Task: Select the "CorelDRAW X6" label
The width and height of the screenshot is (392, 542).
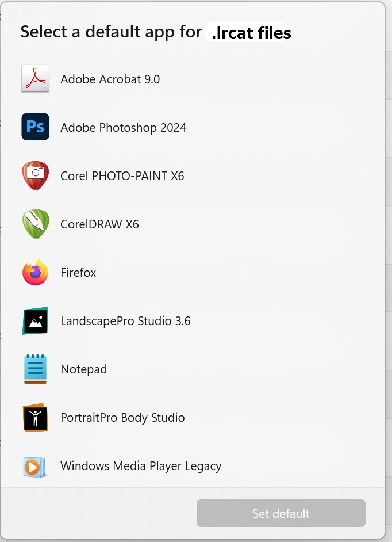Action: pyautogui.click(x=99, y=224)
